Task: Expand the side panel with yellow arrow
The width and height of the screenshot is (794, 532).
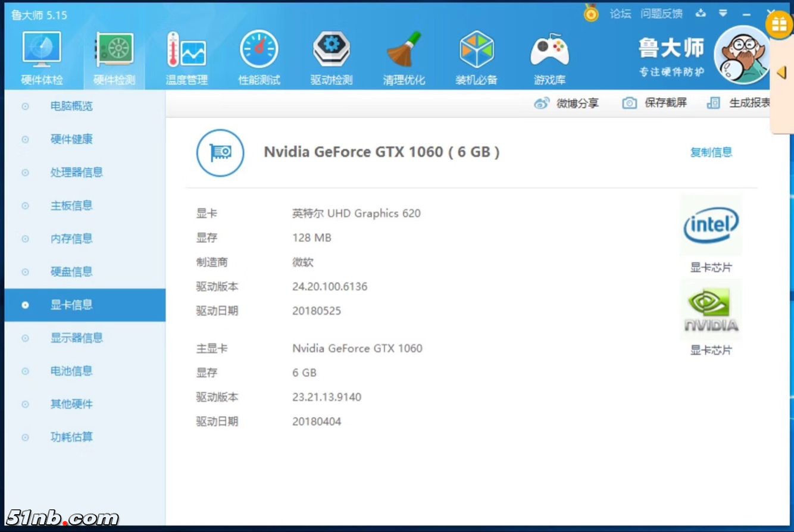Action: tap(782, 73)
